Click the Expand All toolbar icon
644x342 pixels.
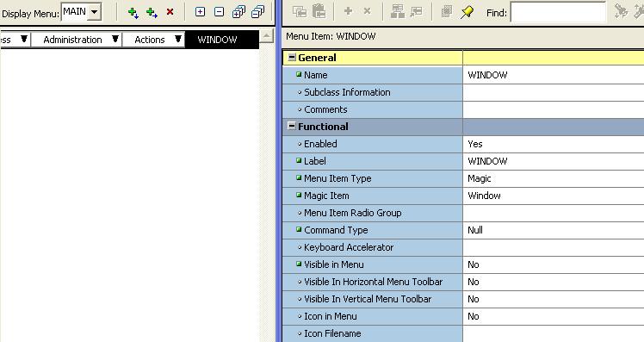(238, 12)
